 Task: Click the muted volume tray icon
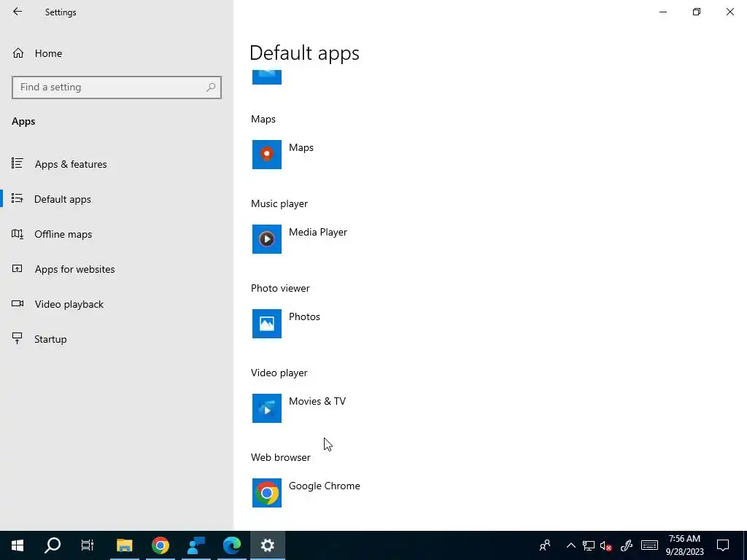pyautogui.click(x=606, y=545)
